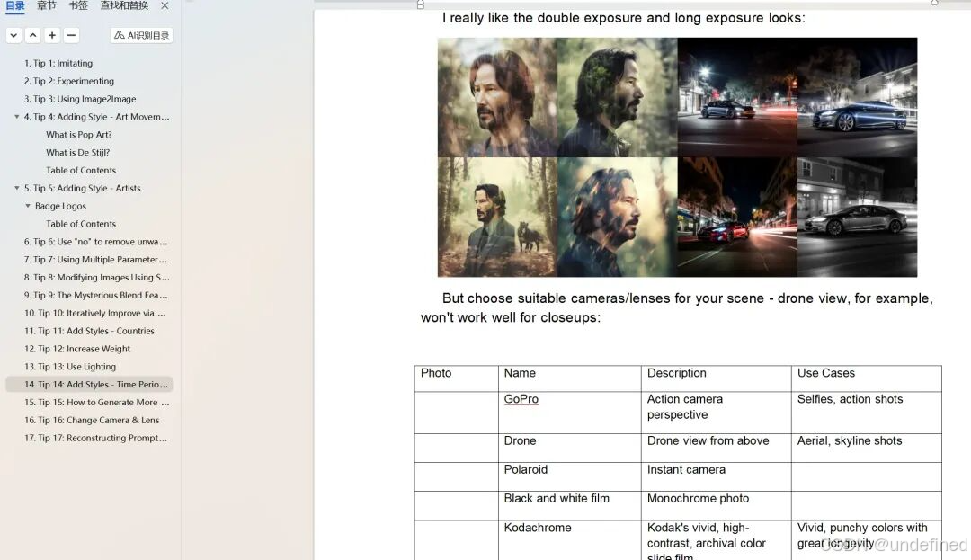Click the GoPro cell in table
Image resolution: width=971 pixels, height=560 pixels.
pos(569,412)
